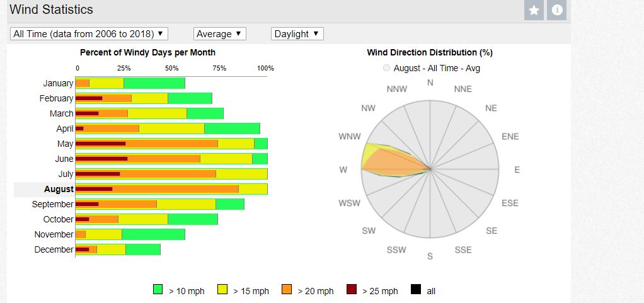This screenshot has width=644, height=303.
Task: Click the green segment of November's bar
Action: tap(154, 235)
